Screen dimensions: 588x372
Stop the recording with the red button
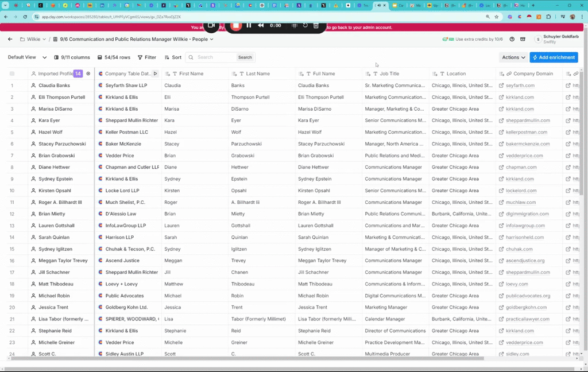235,25
